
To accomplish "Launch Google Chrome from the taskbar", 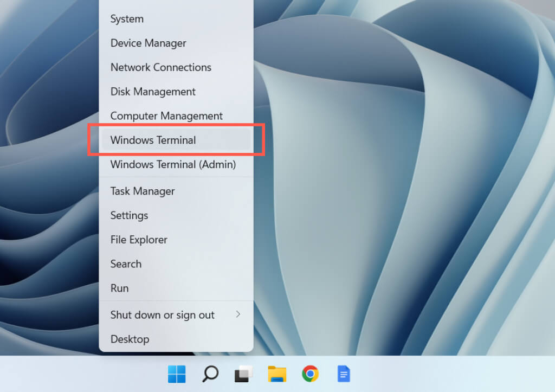I will point(311,374).
